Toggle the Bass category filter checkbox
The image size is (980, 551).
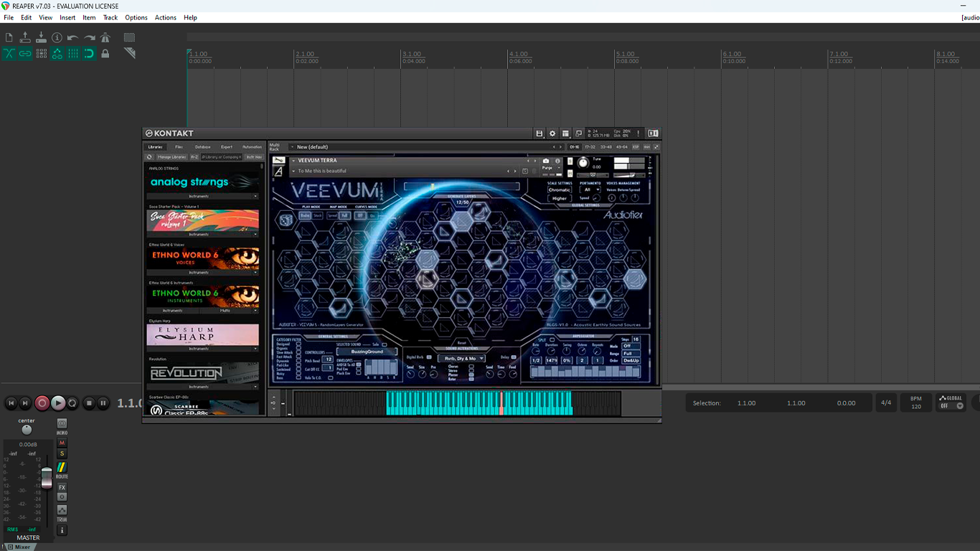coord(298,378)
